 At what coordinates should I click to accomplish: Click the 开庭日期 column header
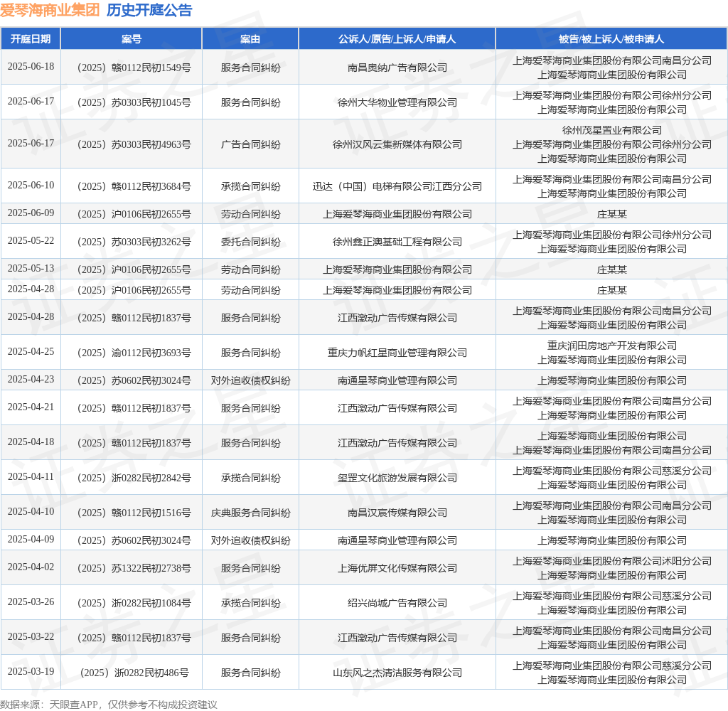point(31,39)
